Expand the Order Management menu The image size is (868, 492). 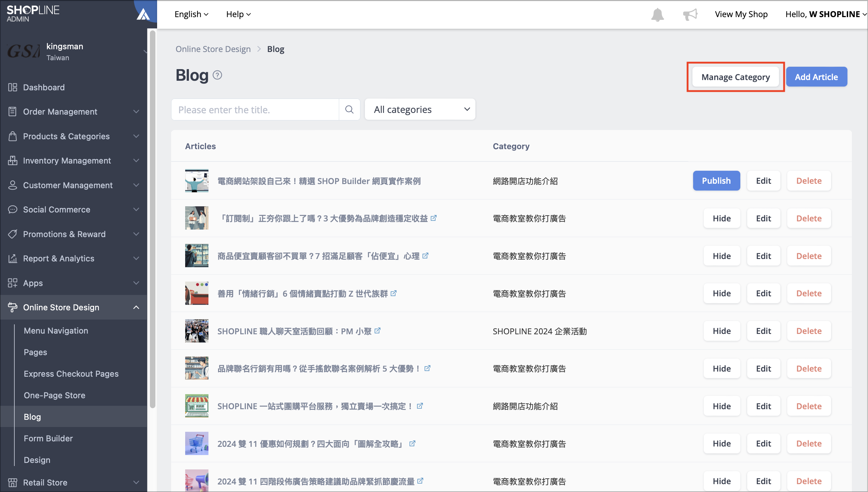(136, 112)
